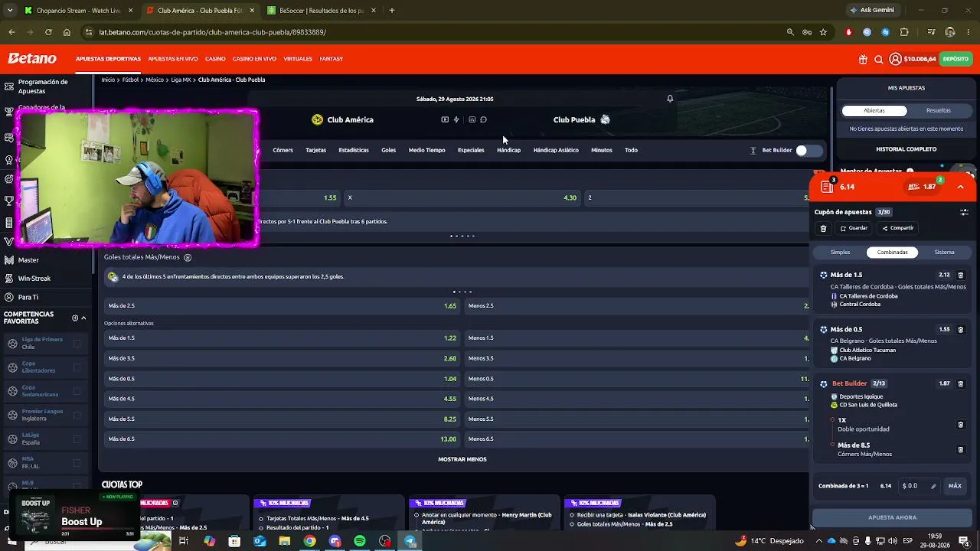Viewport: 980px width, 551px height.
Task: Click the lightning quick-bet icon in match header
Action: pos(456,119)
